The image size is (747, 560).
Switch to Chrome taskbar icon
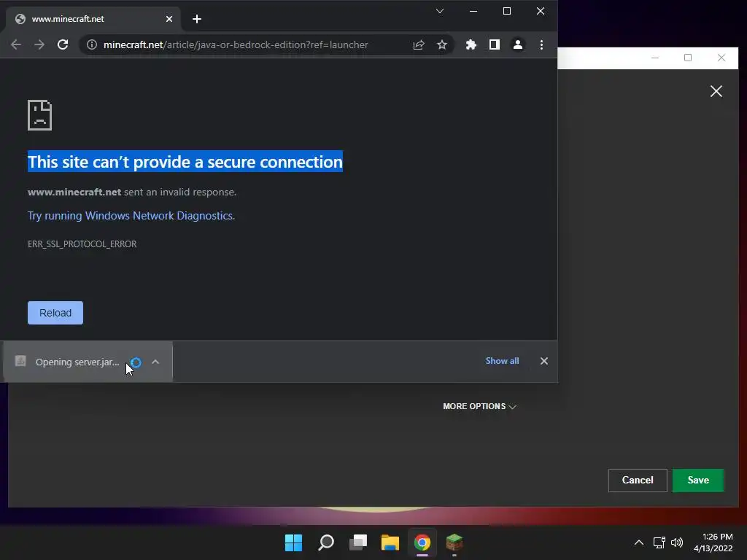pos(422,542)
